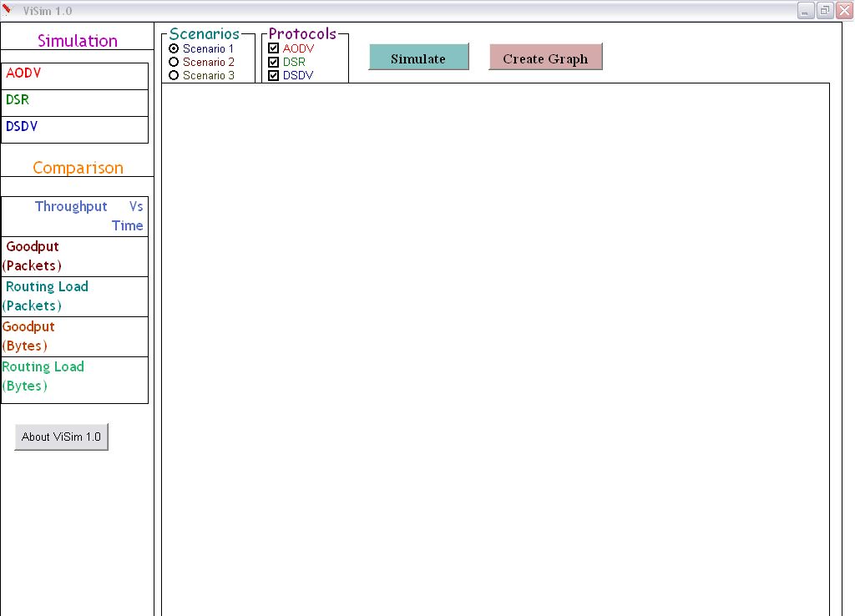Minimize the ViSim 1.0 window
This screenshot has height=616, width=855.
point(806,10)
